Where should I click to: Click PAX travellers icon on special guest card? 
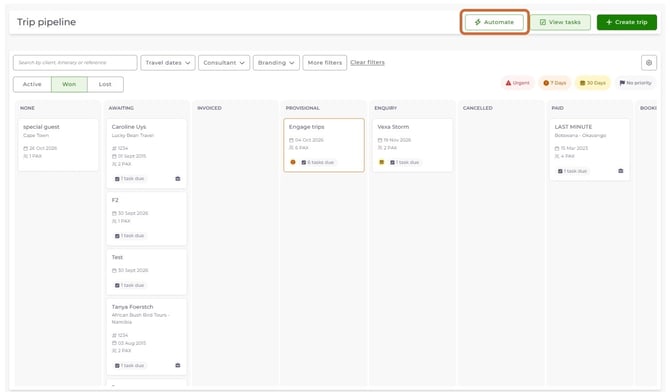(x=25, y=156)
